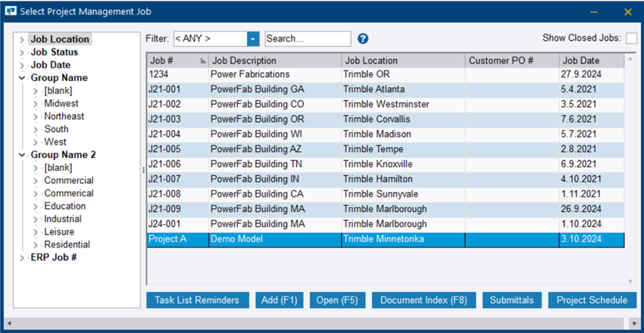Viewport: 644px width, 333px height.
Task: Click the Add (F1) button
Action: (279, 300)
